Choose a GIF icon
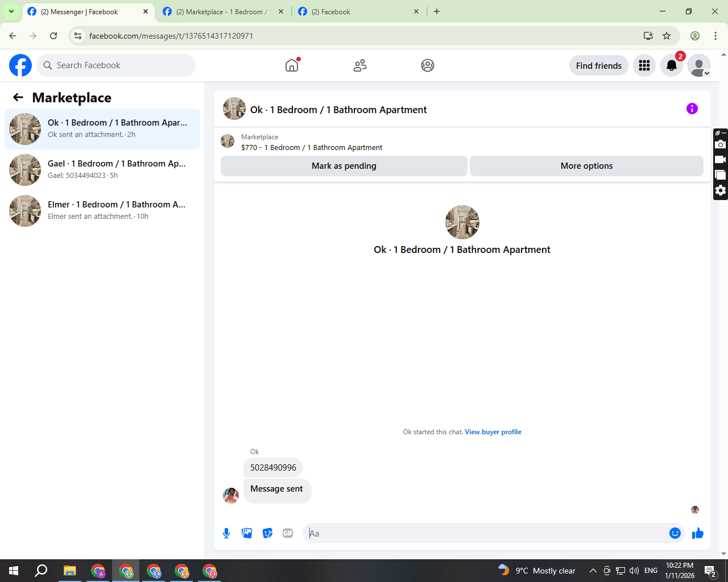 (x=288, y=533)
